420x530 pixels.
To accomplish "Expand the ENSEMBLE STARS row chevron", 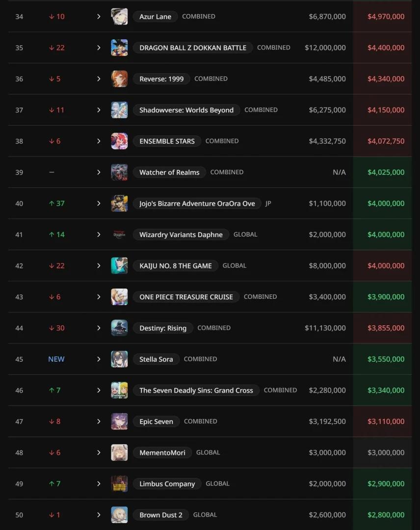I will pos(99,141).
